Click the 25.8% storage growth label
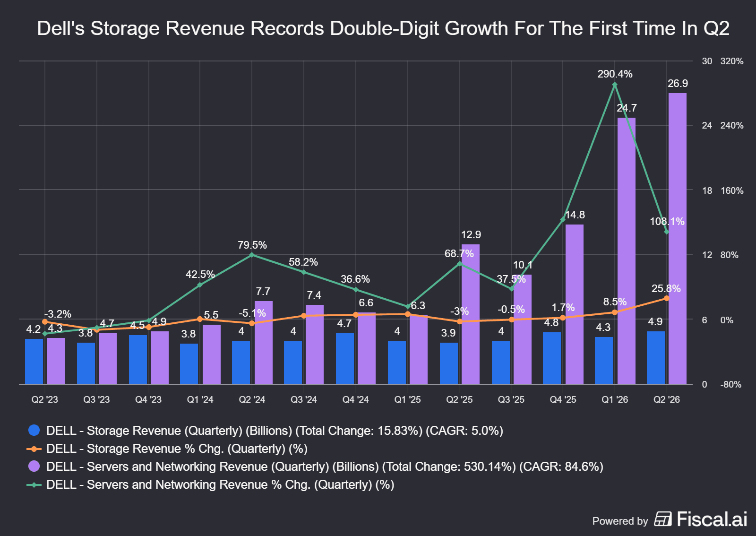This screenshot has height=536, width=756. click(666, 288)
